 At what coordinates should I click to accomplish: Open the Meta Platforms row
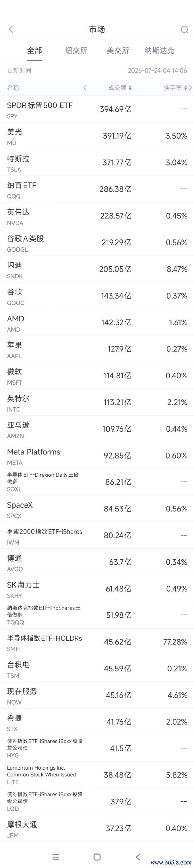(x=97, y=456)
